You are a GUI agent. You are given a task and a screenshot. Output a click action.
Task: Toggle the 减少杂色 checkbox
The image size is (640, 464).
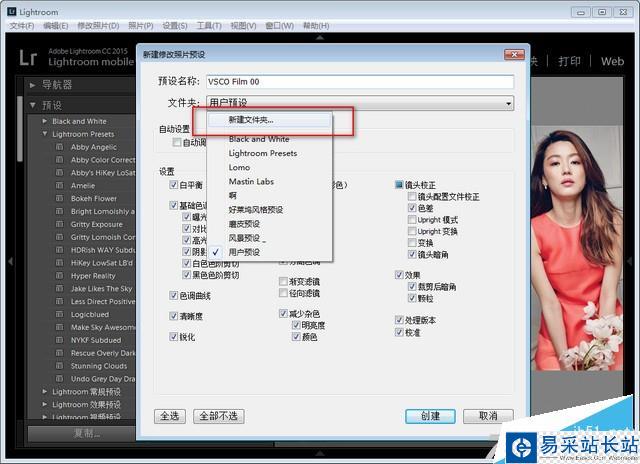point(283,313)
